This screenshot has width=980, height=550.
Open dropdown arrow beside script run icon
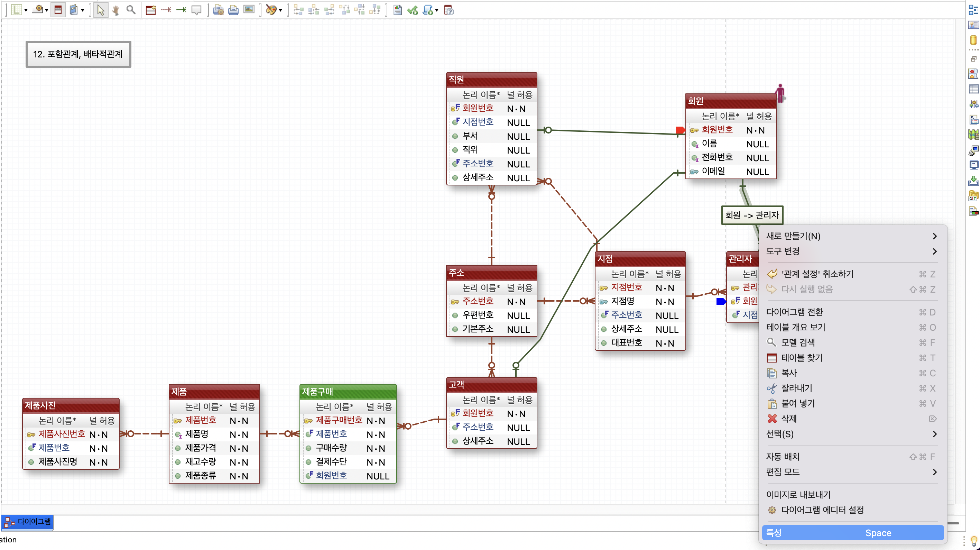point(437,10)
